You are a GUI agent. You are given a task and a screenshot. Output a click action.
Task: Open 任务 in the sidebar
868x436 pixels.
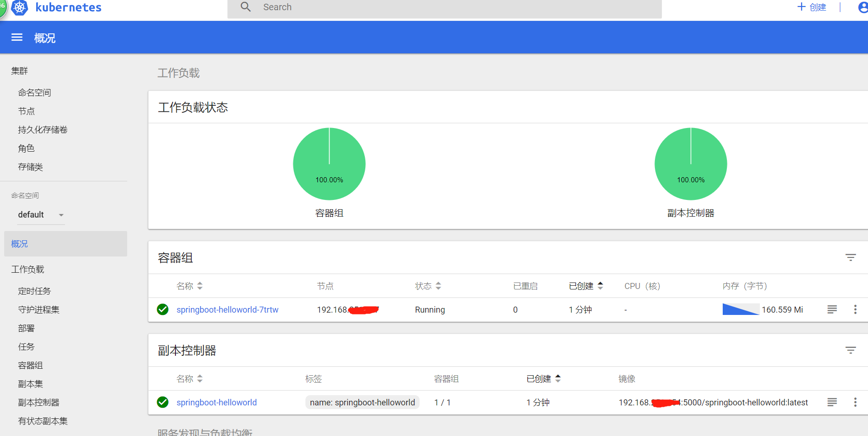coord(26,347)
